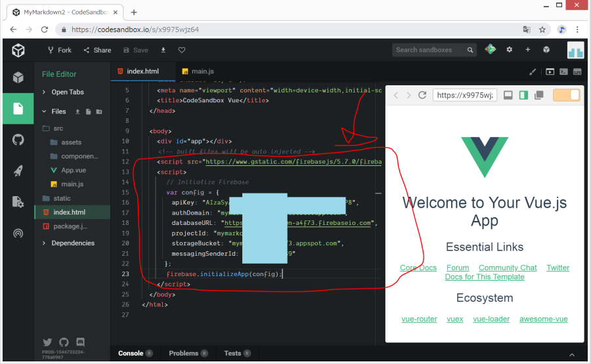Image resolution: width=591 pixels, height=364 pixels.
Task: Open the GitHub panel in left sidebar
Action: click(18, 139)
